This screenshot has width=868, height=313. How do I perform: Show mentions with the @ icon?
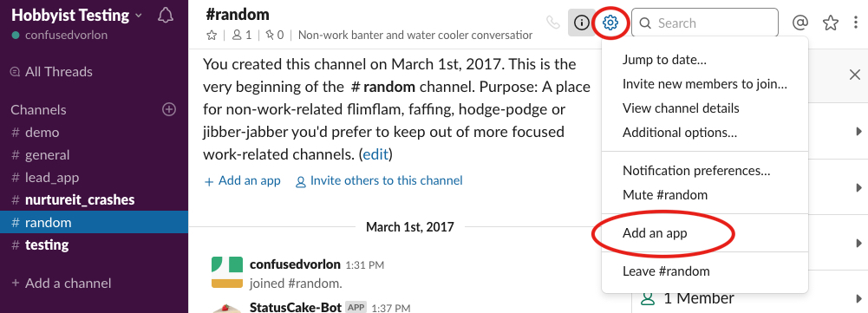[x=800, y=23]
